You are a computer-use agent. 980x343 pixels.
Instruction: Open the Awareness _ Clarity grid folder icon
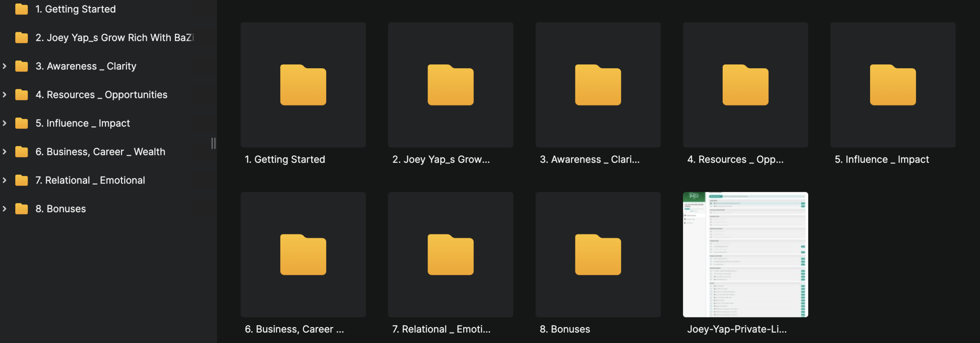[x=598, y=85]
